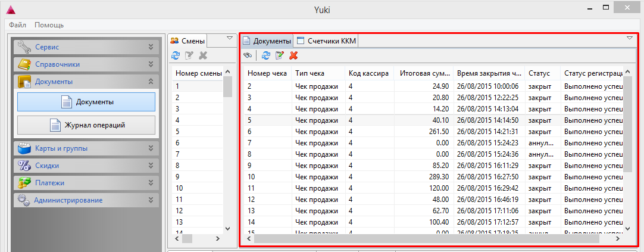644x252 pixels.
Task: Select the Документы tab in right panel
Action: (267, 41)
